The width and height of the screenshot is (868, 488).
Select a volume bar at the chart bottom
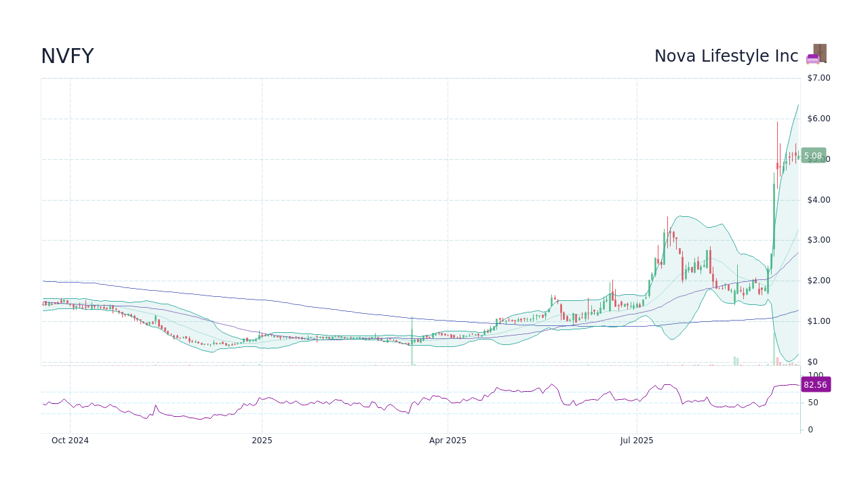click(x=736, y=359)
